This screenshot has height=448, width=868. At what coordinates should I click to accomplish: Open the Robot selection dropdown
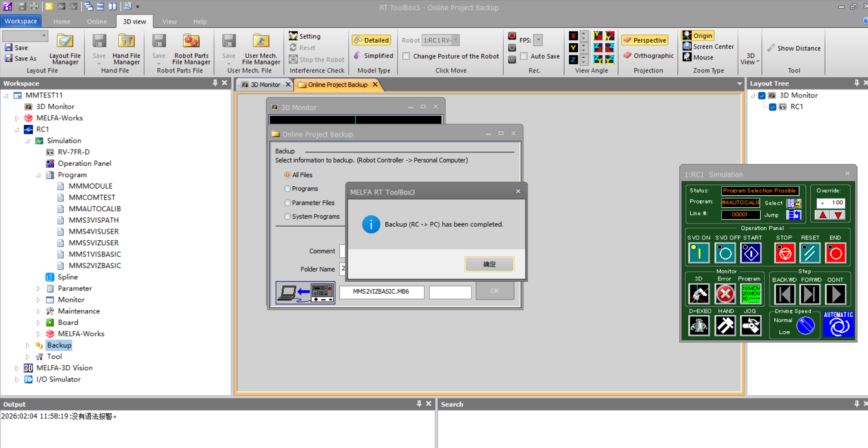[456, 40]
